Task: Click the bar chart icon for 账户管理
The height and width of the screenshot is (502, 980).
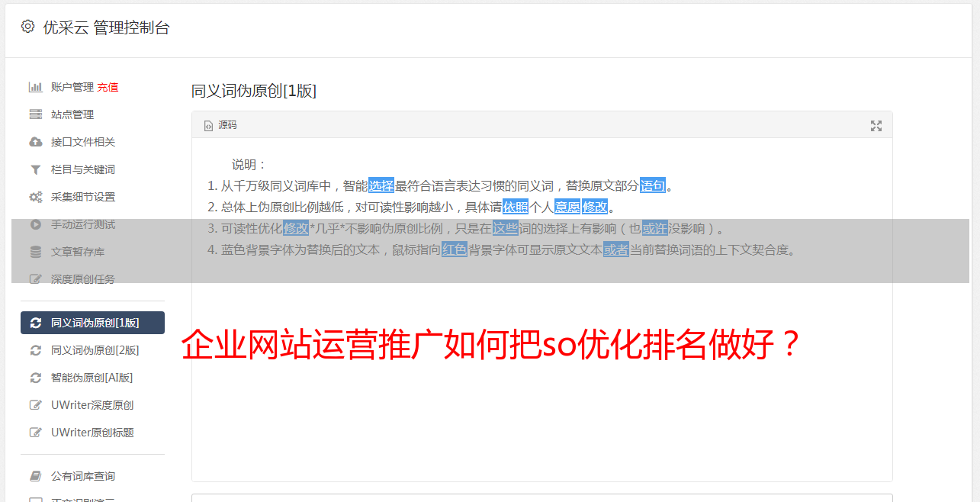Action: pos(35,87)
